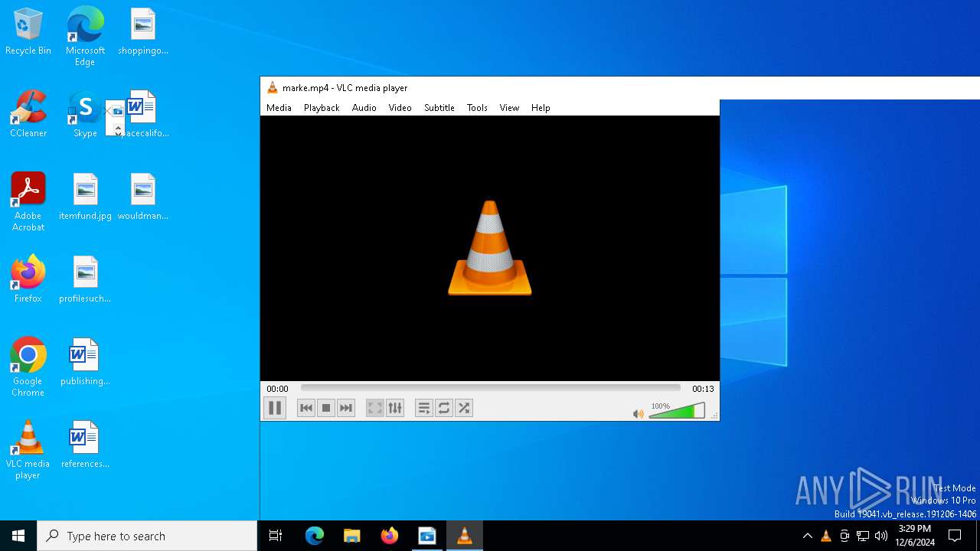
Task: Select the Firefox desktop shortcut
Action: pyautogui.click(x=28, y=280)
